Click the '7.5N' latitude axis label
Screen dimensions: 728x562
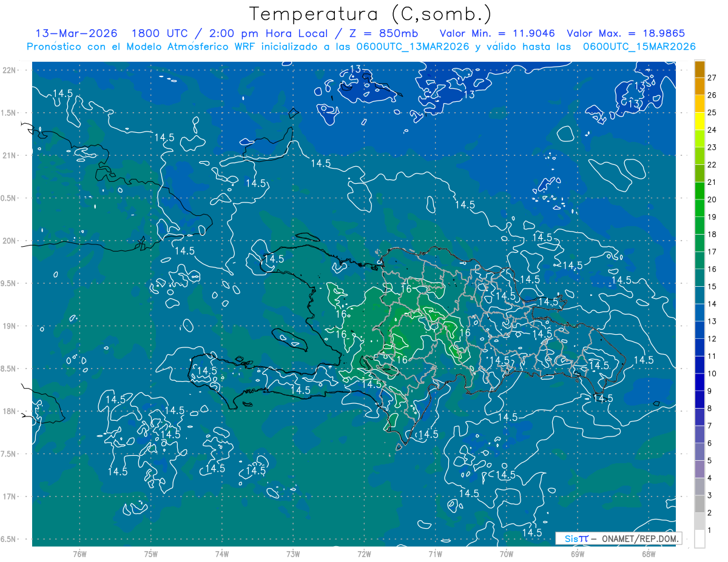[9, 454]
